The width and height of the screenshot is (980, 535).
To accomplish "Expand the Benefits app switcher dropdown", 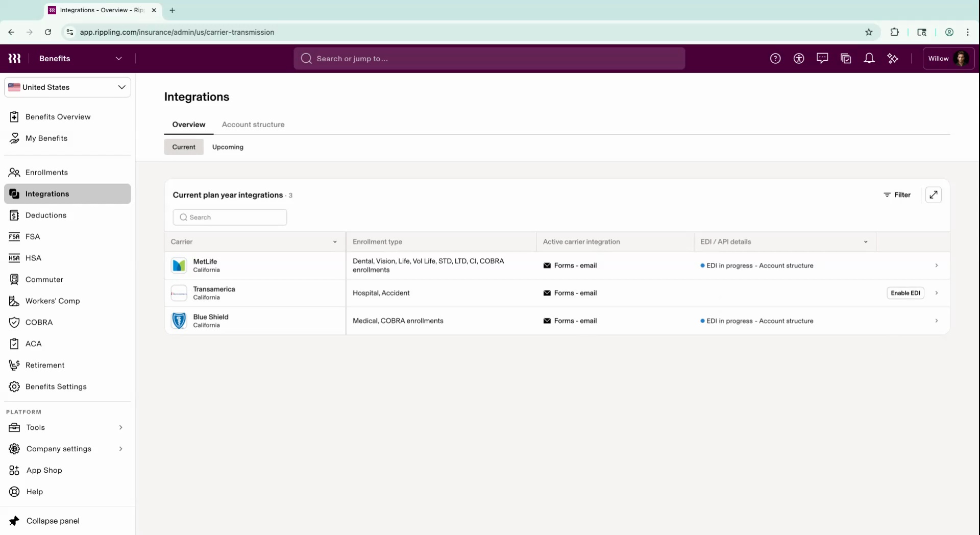I will [x=119, y=59].
